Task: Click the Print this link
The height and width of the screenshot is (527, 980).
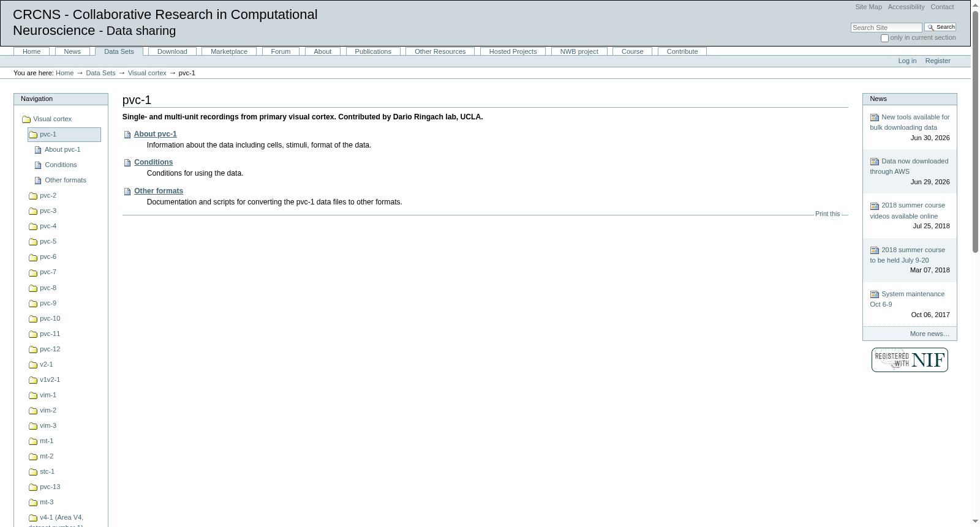Action: pyautogui.click(x=827, y=214)
